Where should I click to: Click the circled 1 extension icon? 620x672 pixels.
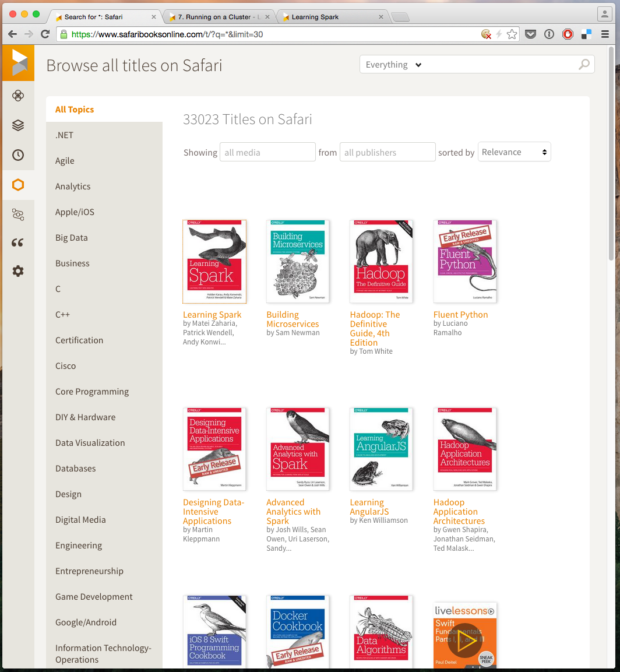(549, 34)
